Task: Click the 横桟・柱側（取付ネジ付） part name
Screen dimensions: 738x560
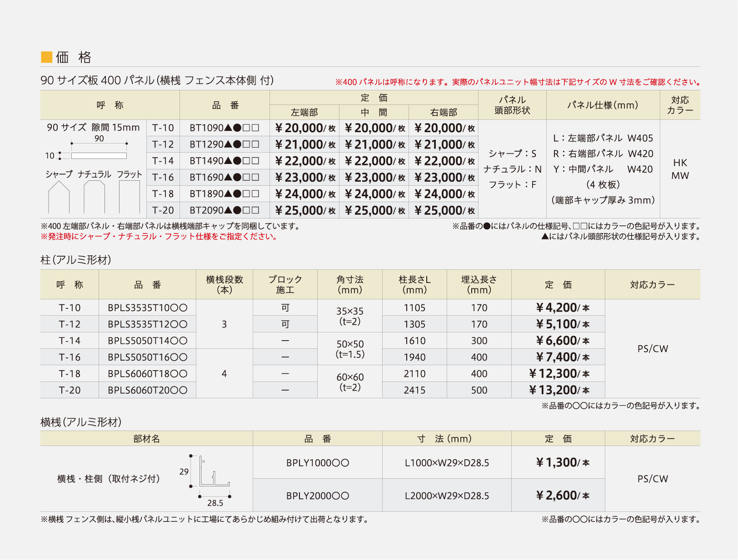Action: (108, 479)
